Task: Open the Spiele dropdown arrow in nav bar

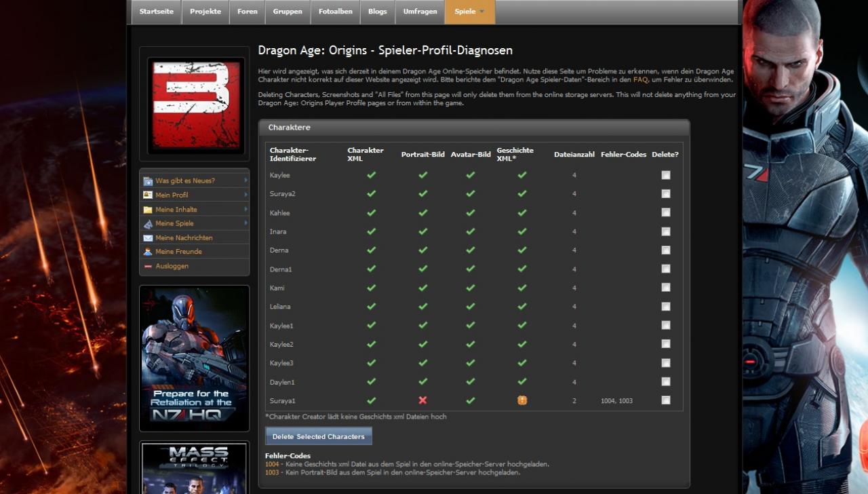Action: 482,12
